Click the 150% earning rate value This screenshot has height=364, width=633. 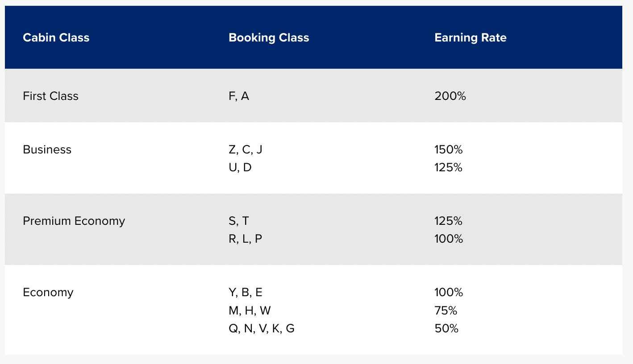click(x=449, y=149)
